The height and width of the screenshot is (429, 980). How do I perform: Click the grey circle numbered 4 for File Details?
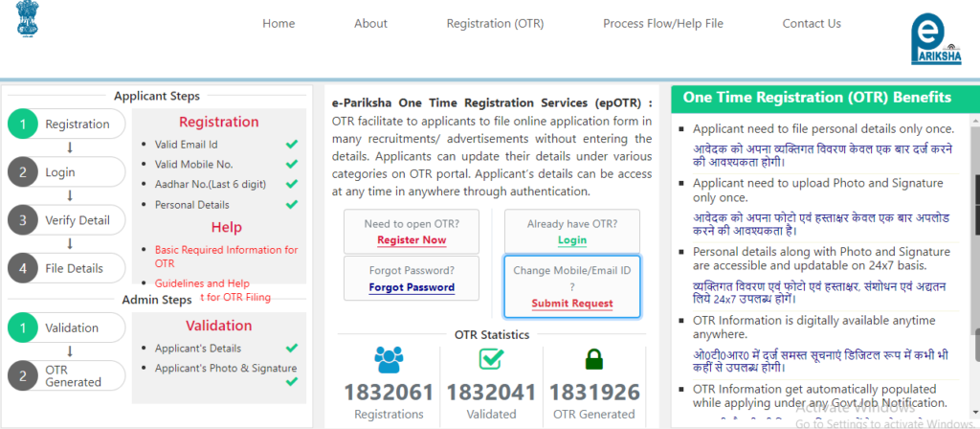click(x=23, y=268)
